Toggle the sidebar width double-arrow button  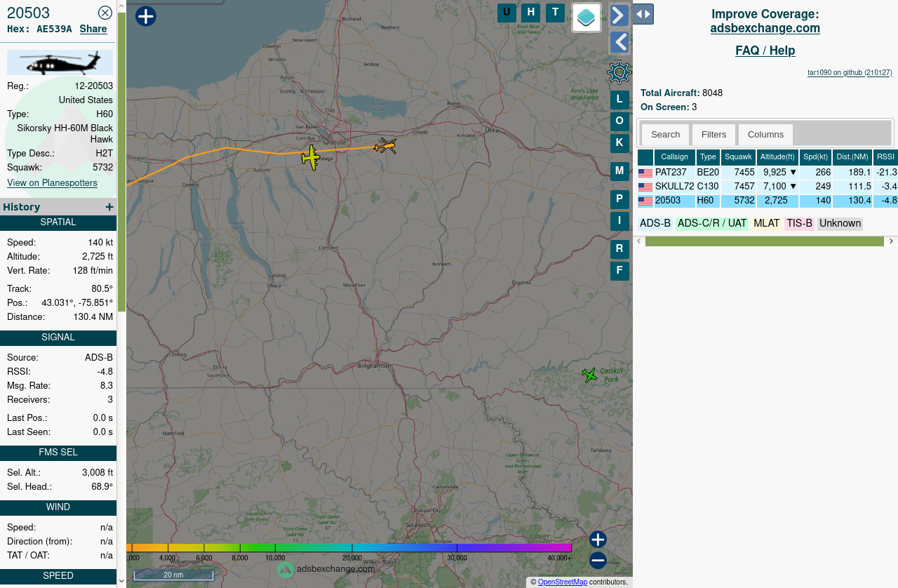click(x=643, y=14)
